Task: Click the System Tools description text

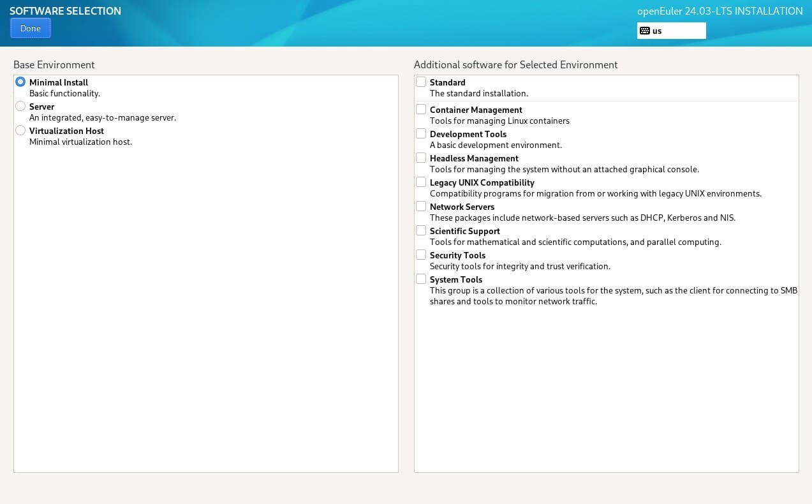Action: click(x=612, y=296)
